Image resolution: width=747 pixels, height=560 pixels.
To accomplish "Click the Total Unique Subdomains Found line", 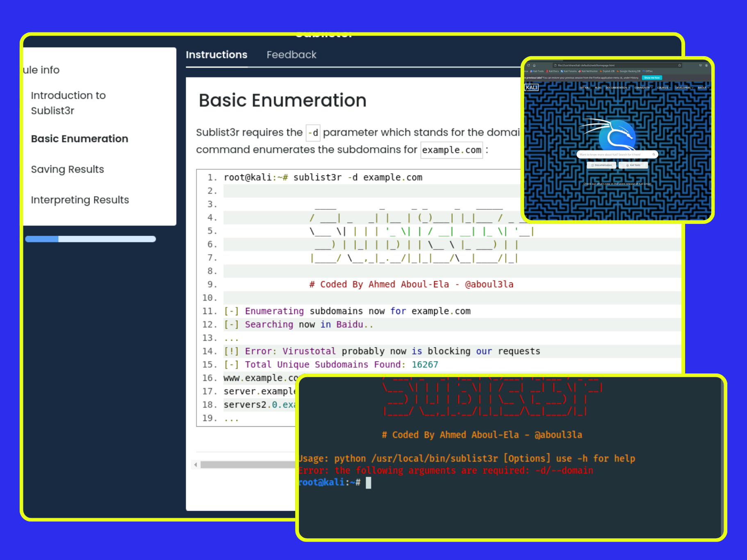I will click(x=331, y=364).
